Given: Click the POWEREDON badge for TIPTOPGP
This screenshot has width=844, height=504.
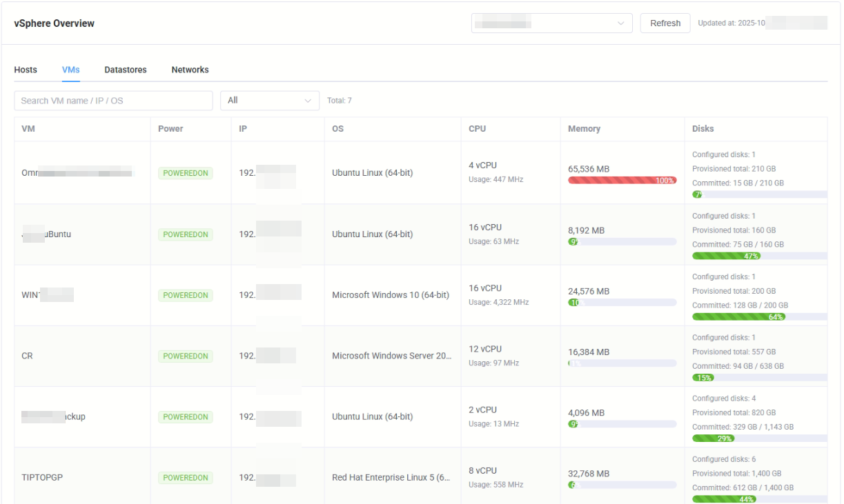Looking at the screenshot, I should [x=185, y=477].
